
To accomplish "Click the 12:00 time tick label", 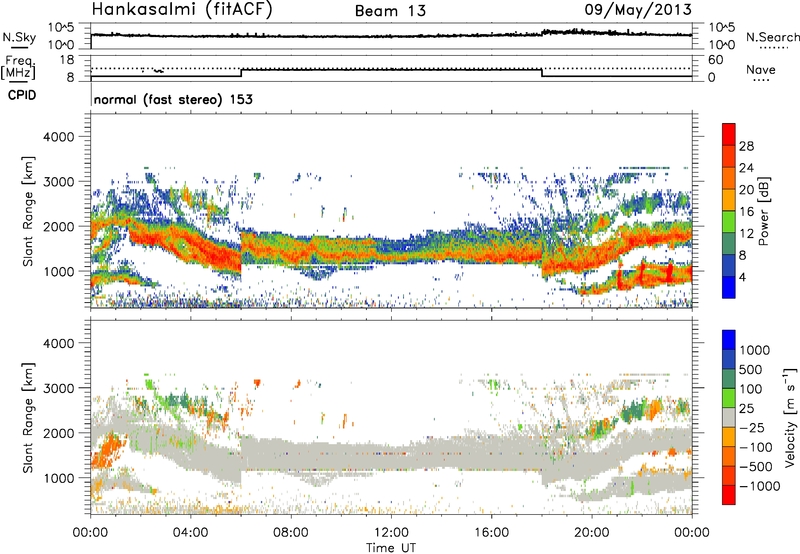I will pyautogui.click(x=391, y=533).
